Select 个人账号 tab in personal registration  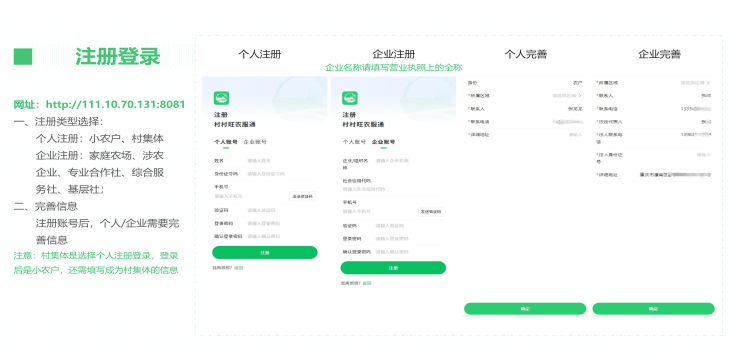[x=225, y=142]
